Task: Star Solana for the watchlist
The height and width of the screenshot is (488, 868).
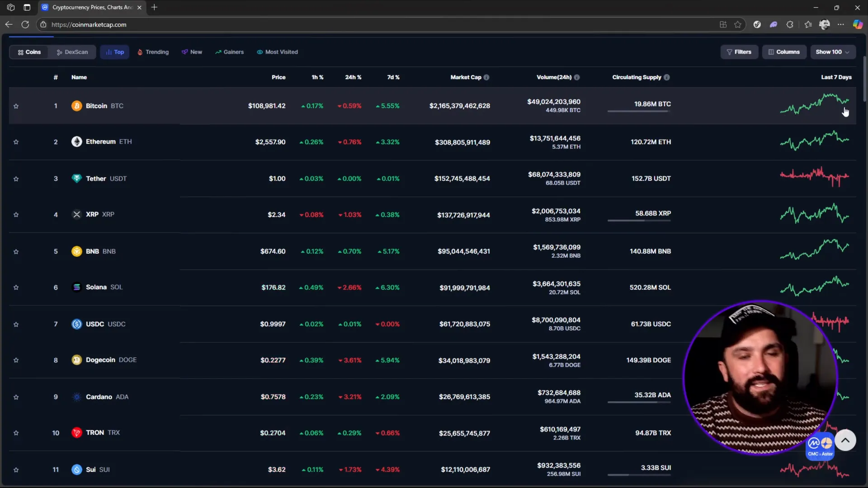Action: pos(16,287)
